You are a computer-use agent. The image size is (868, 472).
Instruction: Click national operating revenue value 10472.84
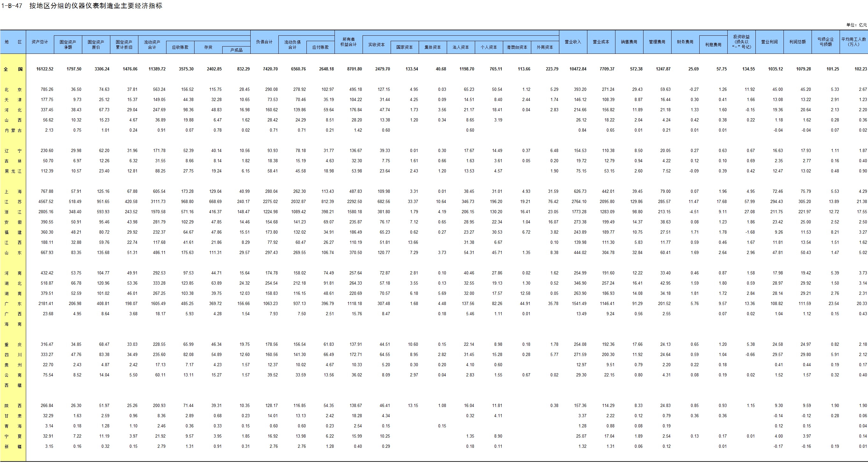(x=577, y=69)
